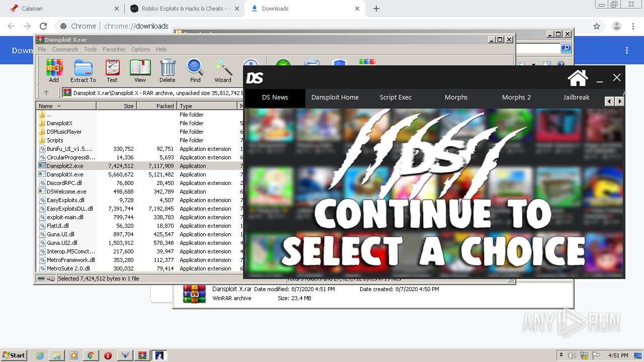Open the downloads page three-dot menu
The height and width of the screenshot is (362, 644).
pyautogui.click(x=627, y=50)
